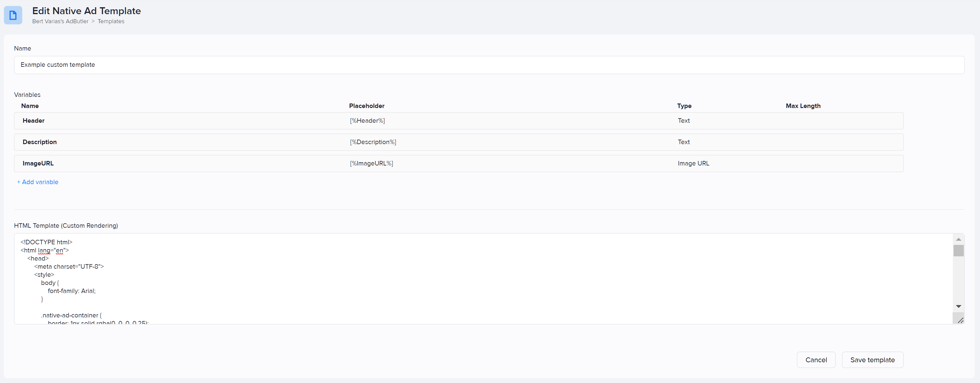Select the Description variable row
The height and width of the screenshot is (383, 980).
[x=40, y=142]
